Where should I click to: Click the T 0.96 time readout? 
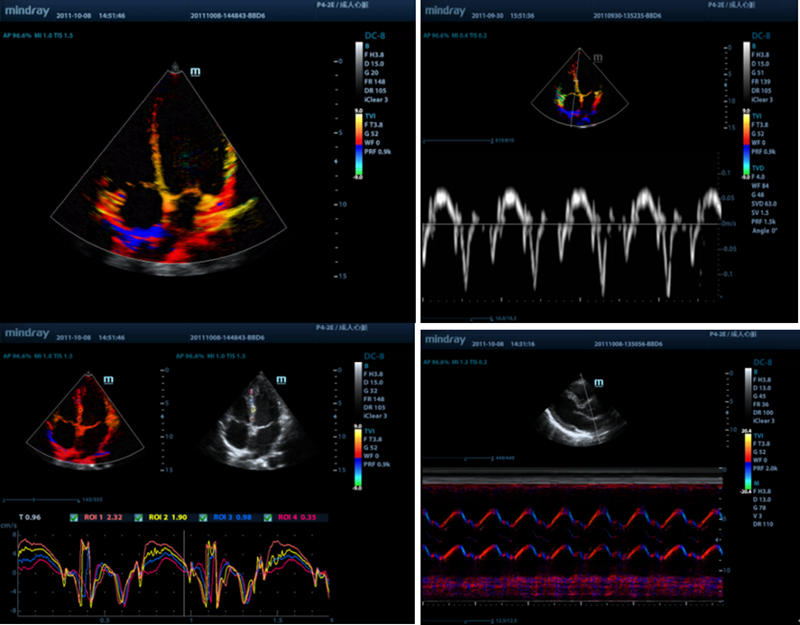pos(29,517)
